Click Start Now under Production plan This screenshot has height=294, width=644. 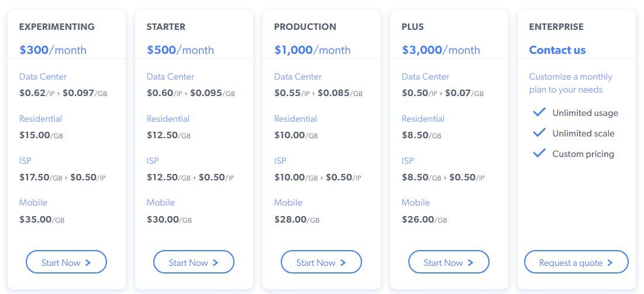[x=321, y=262]
